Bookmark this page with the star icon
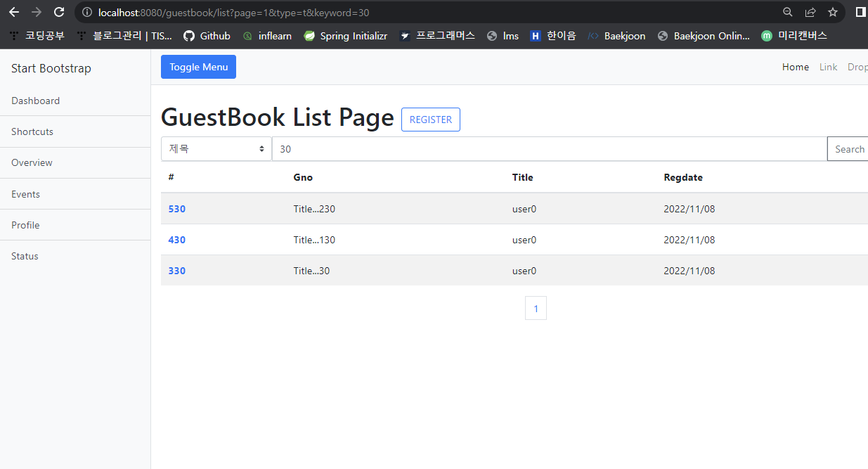This screenshot has height=469, width=868. [x=833, y=12]
